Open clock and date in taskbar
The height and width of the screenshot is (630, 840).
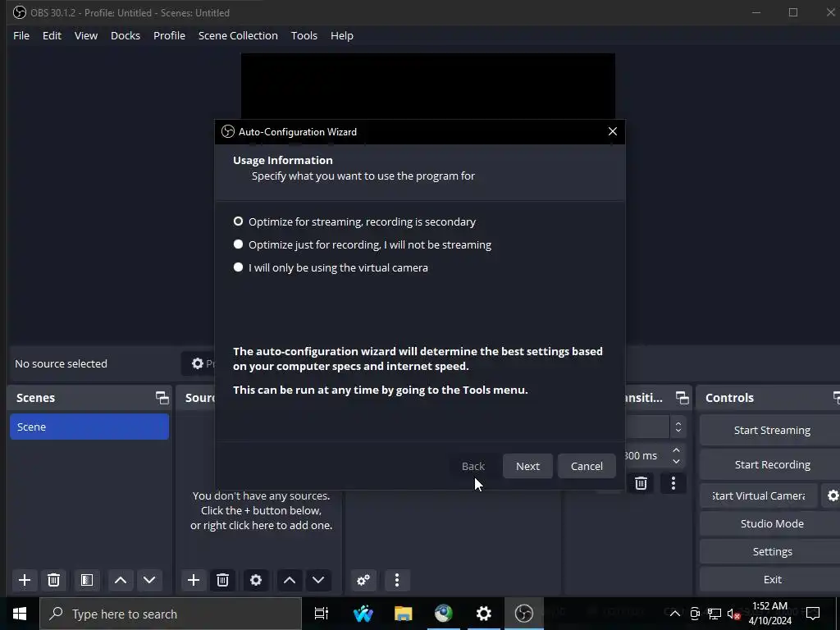tap(769, 614)
